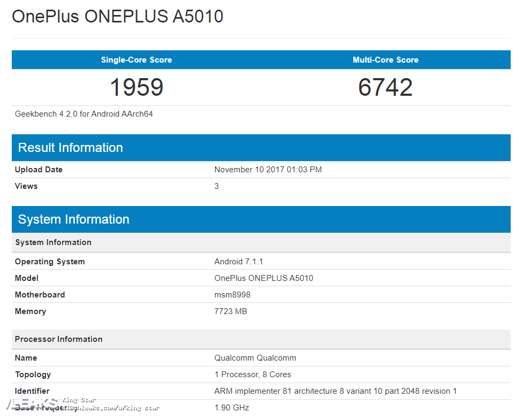Click the OnePlus ONEPLUS A5010 page title
This screenshot has height=420, width=523.
tap(117, 17)
